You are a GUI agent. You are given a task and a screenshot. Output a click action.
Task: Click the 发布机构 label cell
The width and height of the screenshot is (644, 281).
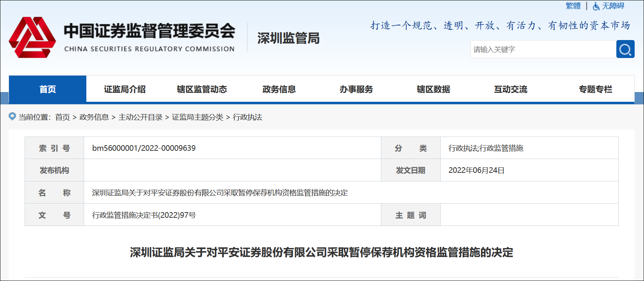point(55,170)
